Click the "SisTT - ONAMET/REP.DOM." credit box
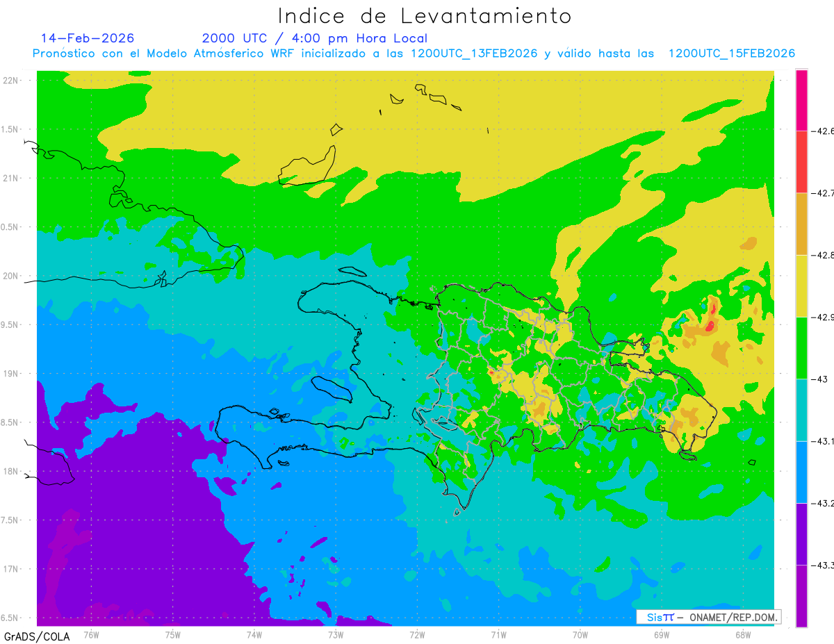 709,617
